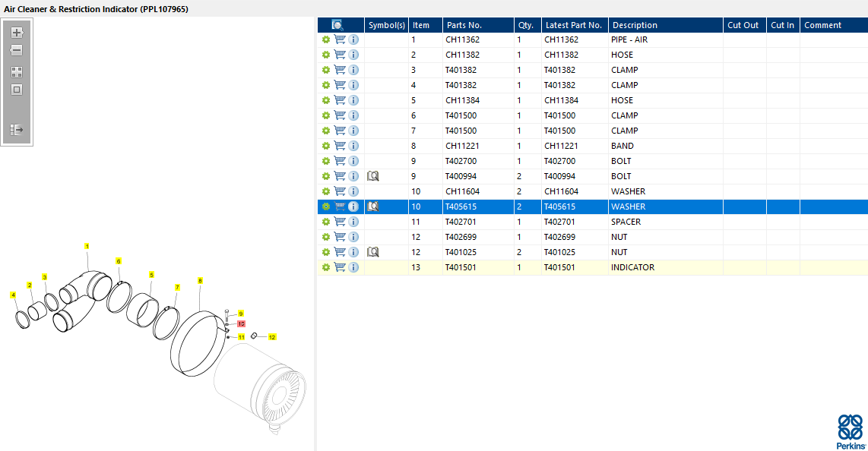This screenshot has height=451, width=868.
Task: Select callout 8 on the diagram
Action: click(x=200, y=281)
